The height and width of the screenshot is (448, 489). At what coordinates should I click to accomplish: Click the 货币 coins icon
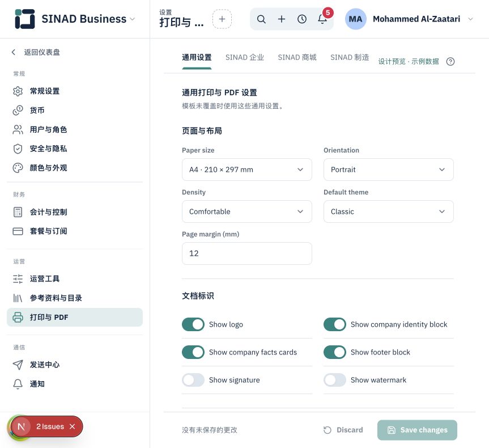18,110
